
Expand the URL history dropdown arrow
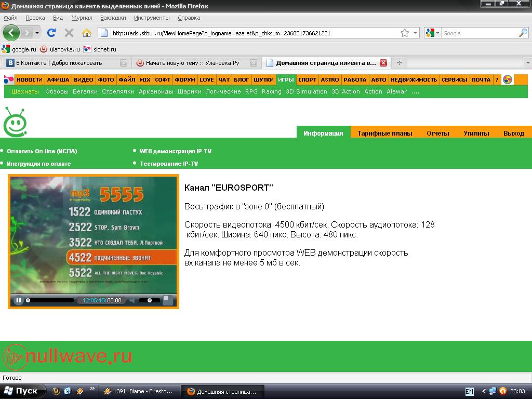pos(415,33)
